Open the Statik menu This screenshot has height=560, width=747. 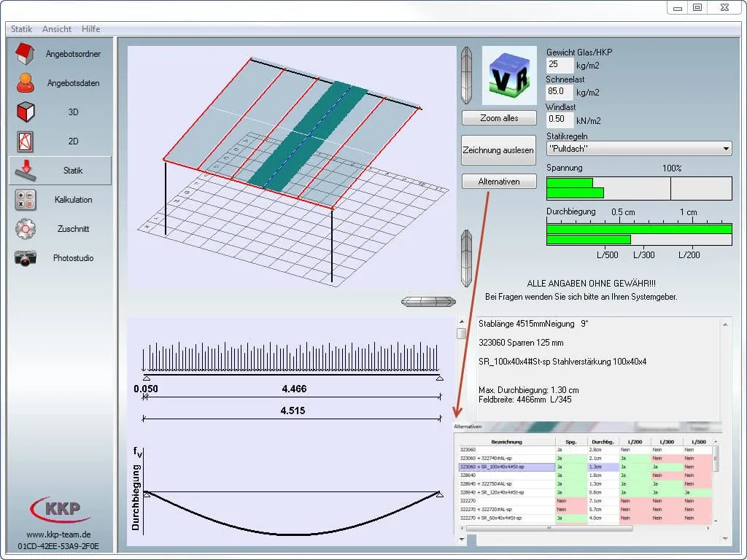coord(21,29)
